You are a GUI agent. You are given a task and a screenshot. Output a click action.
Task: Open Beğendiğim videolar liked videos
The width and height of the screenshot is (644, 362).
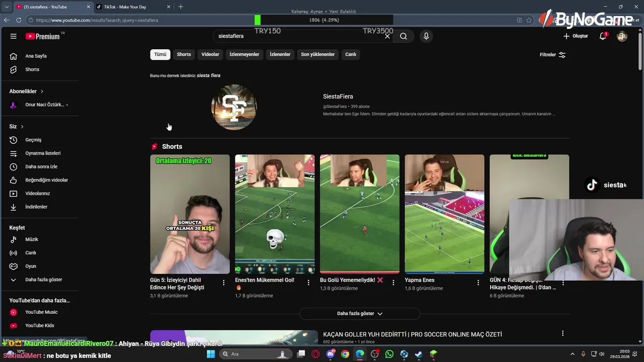(40, 180)
